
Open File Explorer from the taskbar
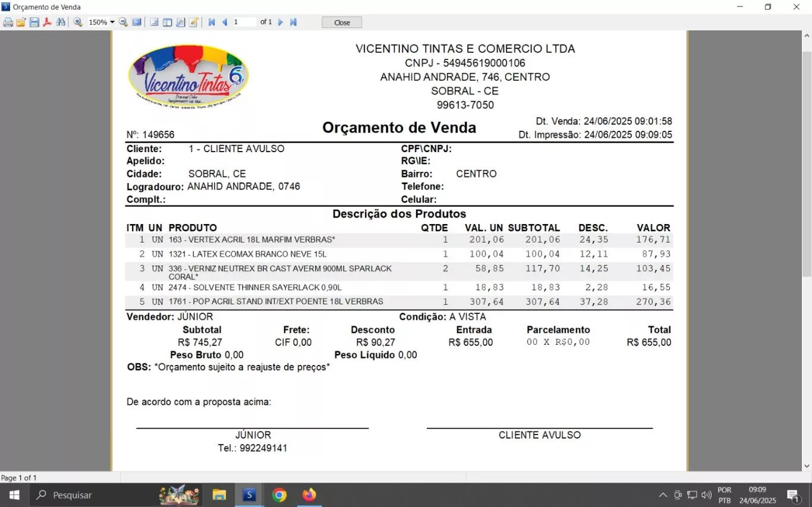coord(219,495)
